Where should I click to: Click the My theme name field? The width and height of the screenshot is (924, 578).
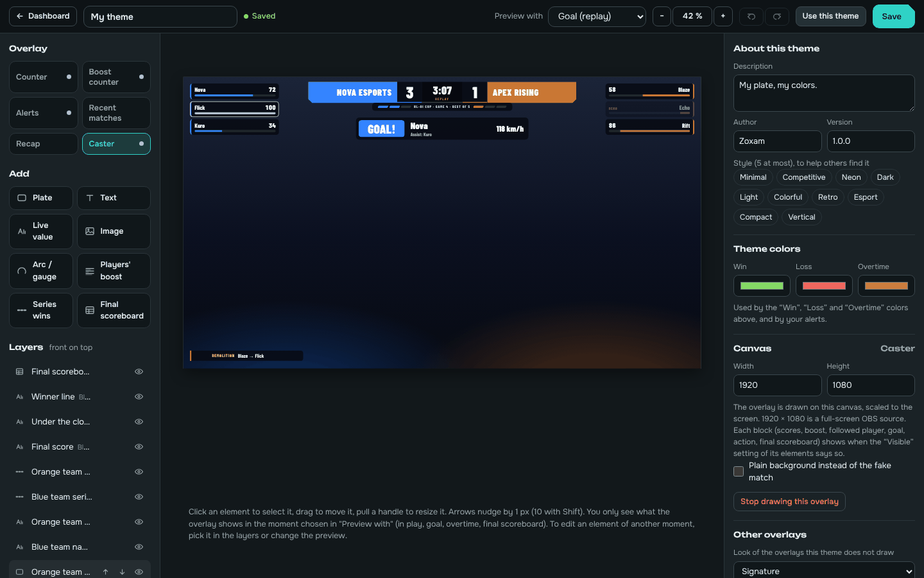pos(160,17)
